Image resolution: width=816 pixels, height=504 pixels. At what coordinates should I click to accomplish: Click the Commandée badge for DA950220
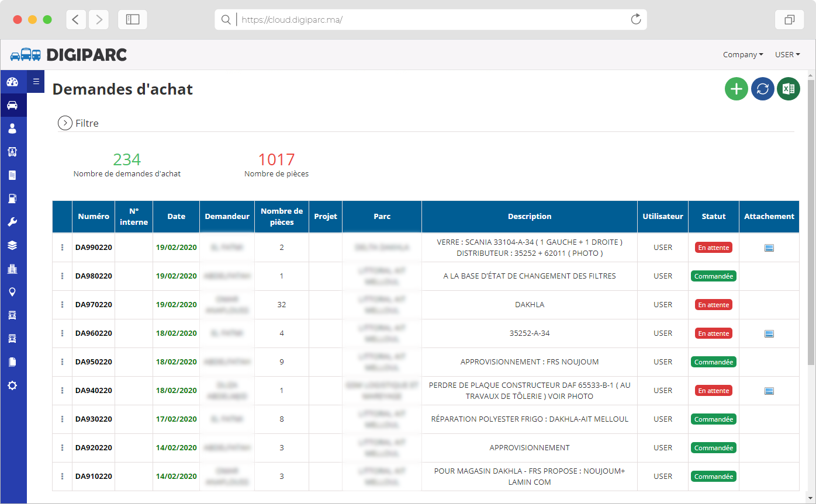click(x=713, y=362)
